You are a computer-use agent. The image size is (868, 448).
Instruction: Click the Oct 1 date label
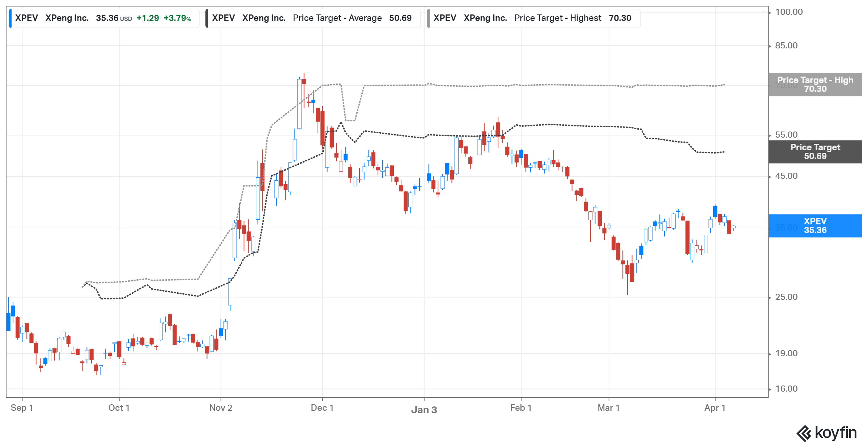tap(119, 408)
